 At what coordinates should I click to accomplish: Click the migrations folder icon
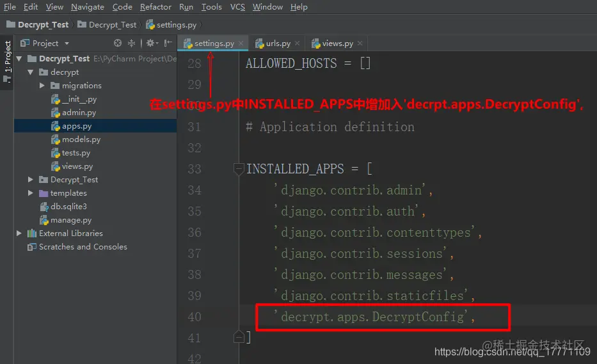pos(55,85)
